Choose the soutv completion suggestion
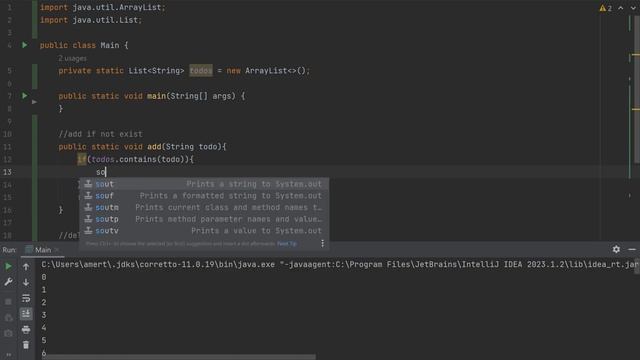The image size is (640, 360). click(x=204, y=231)
